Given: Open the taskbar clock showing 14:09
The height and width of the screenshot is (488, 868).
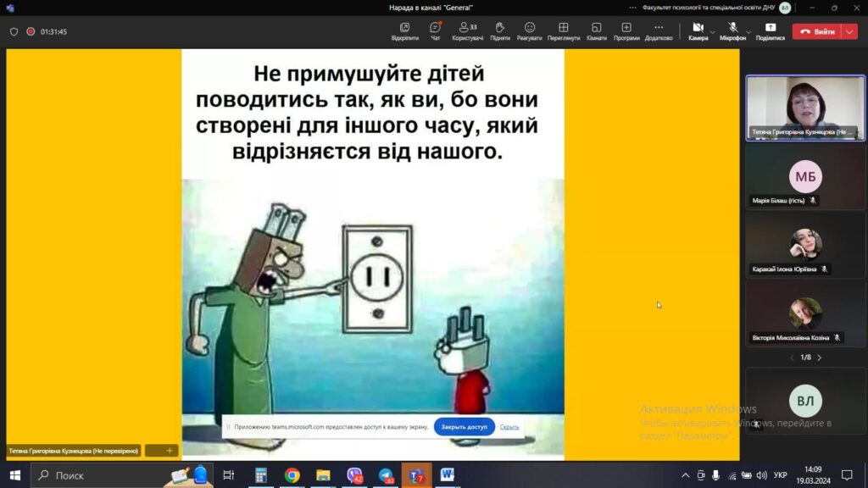Looking at the screenshot, I should (x=813, y=475).
